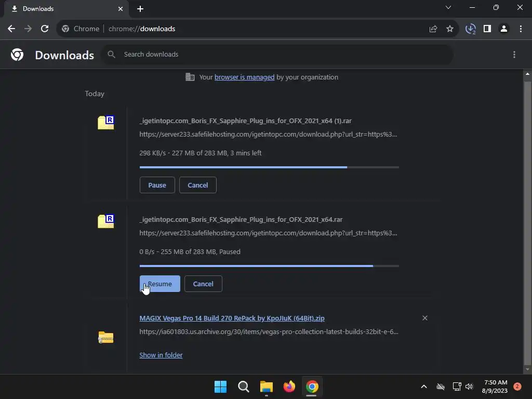Screen dimensions: 532x399
Task: Click the archive.org URL under MAGIX Vegas
Action: click(x=269, y=332)
